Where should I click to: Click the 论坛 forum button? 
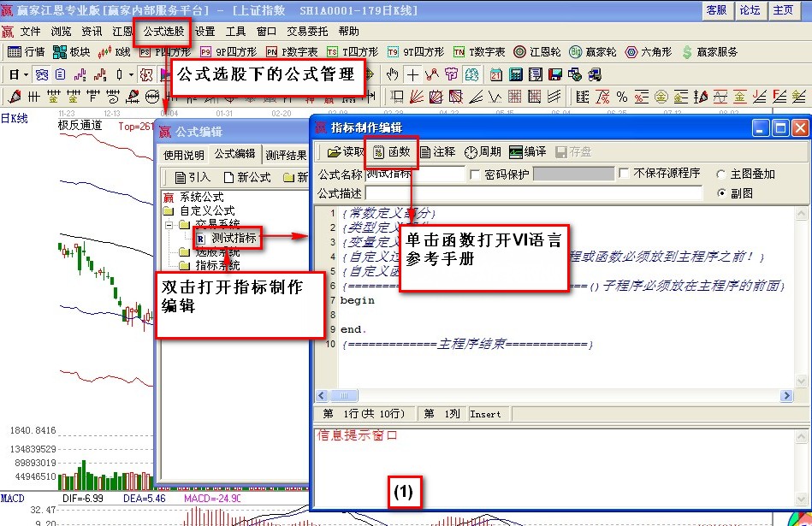click(750, 10)
